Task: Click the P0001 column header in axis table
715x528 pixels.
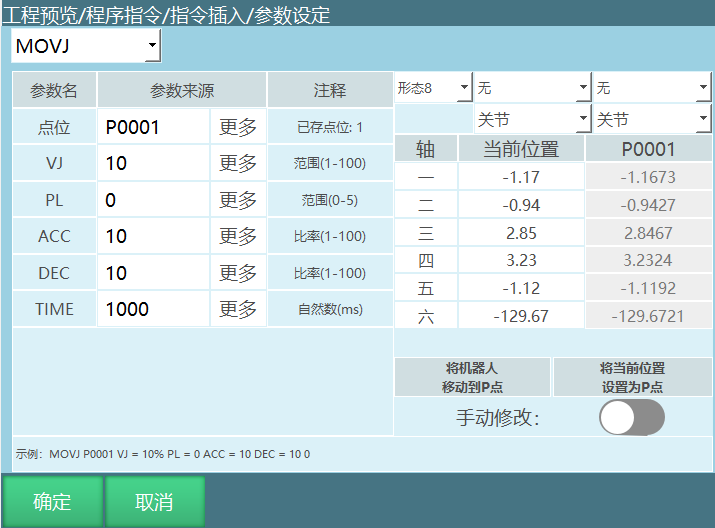Action: [648, 149]
